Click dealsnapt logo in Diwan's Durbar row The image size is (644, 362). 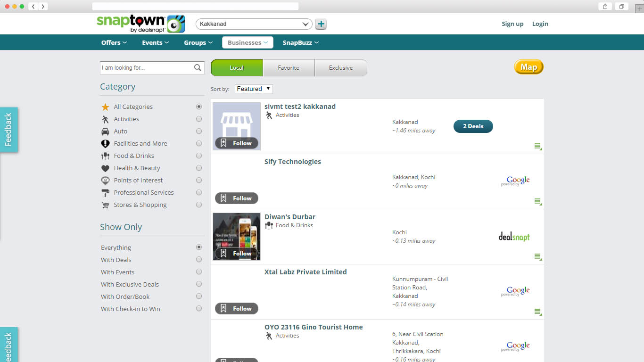point(514,236)
